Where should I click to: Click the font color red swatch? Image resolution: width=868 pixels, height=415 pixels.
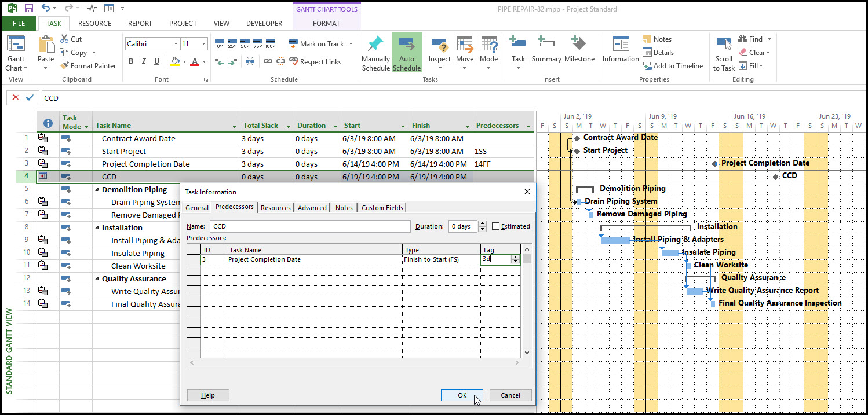[x=195, y=61]
